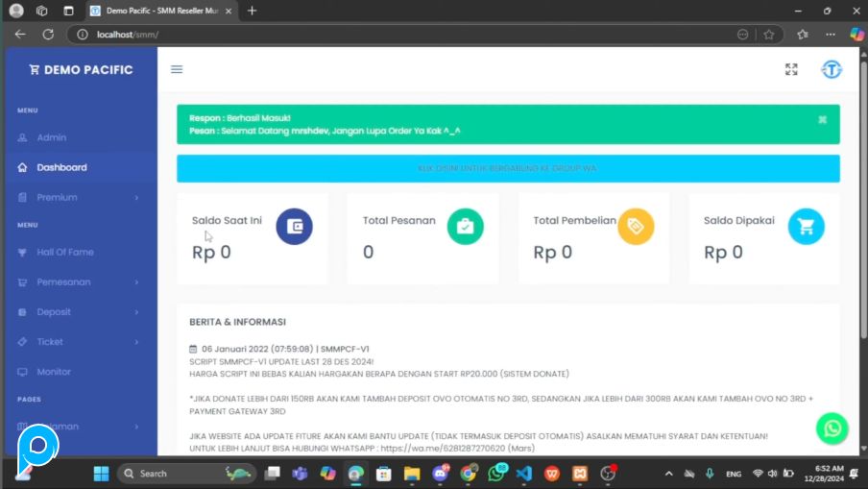Open Visual Studio Code from the taskbar

(523, 474)
